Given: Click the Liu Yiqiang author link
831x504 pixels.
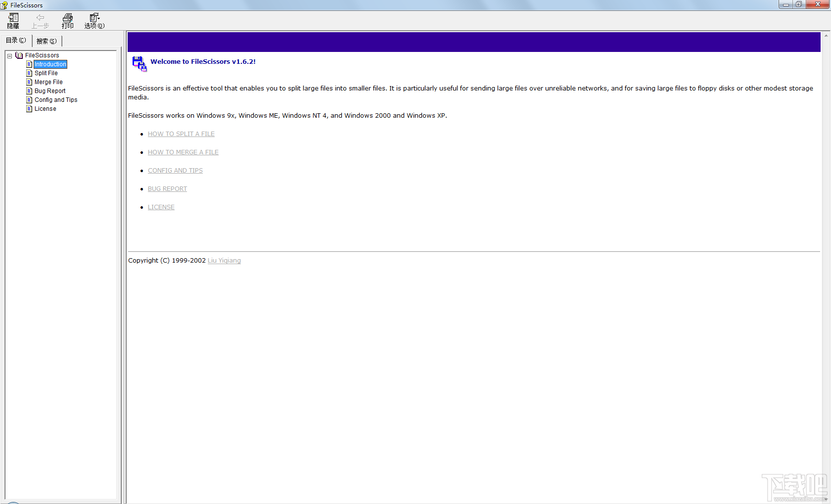Looking at the screenshot, I should (224, 261).
